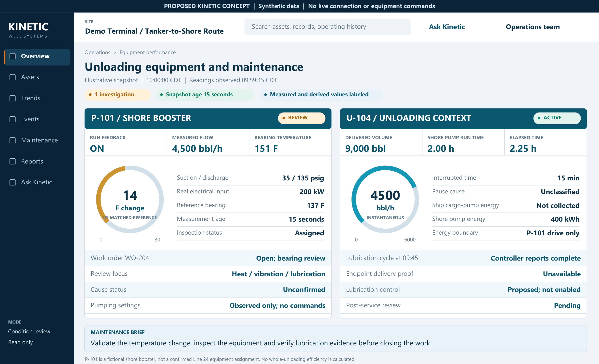The height and width of the screenshot is (364, 599).
Task: Click the 'Heat / vibration / lubrication' value
Action: [278, 274]
